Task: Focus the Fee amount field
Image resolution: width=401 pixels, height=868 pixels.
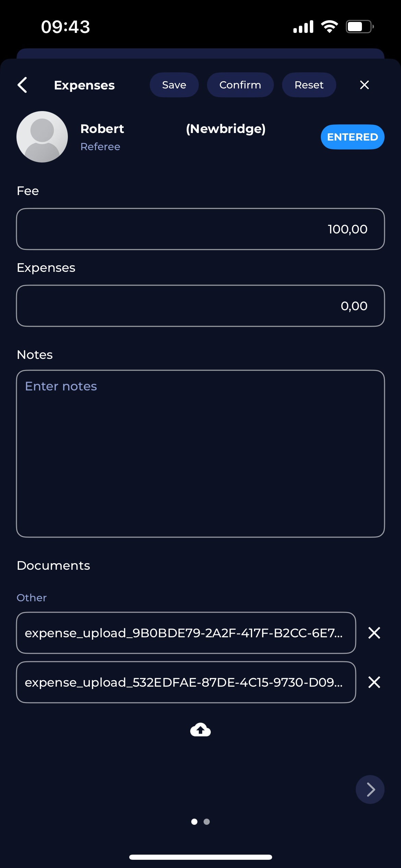Action: 200,229
